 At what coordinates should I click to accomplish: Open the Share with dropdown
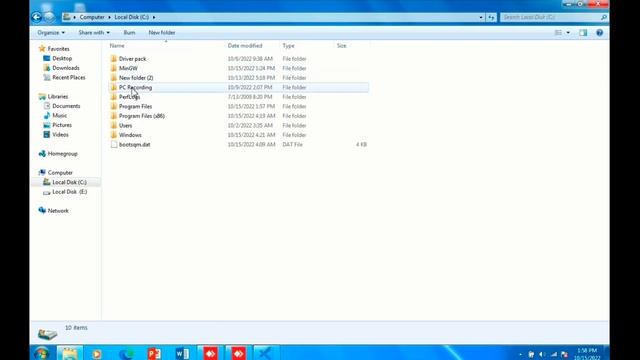click(x=94, y=33)
